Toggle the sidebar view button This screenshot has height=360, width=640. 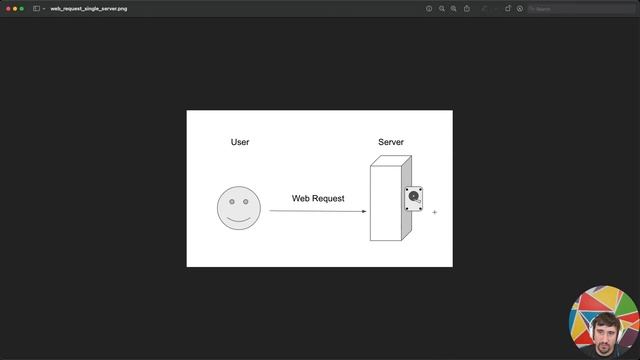(x=36, y=9)
